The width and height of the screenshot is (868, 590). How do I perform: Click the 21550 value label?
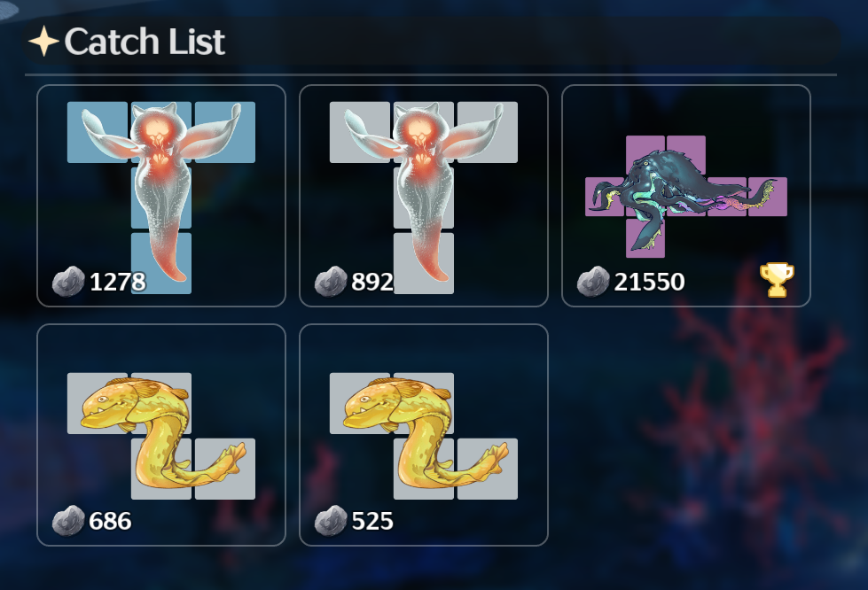(x=649, y=282)
